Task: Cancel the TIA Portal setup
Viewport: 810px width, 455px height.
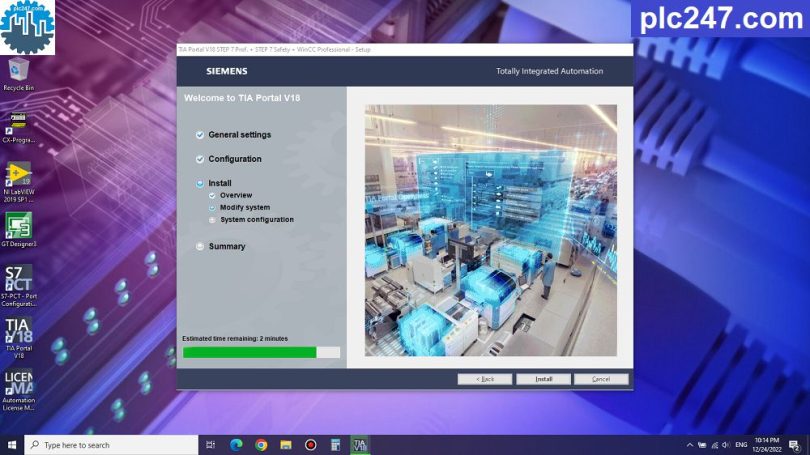Action: 601,379
